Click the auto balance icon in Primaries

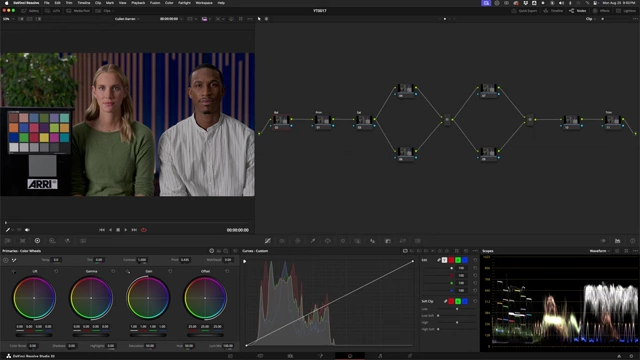point(6,260)
